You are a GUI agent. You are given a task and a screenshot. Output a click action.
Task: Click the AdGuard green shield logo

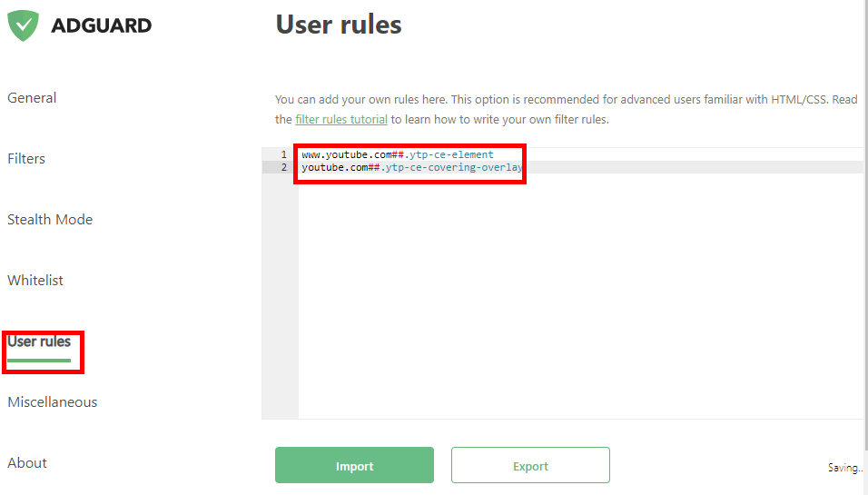24,25
